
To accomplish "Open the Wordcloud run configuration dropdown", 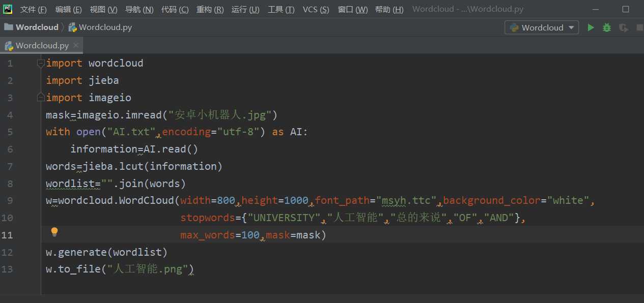I will 542,27.
